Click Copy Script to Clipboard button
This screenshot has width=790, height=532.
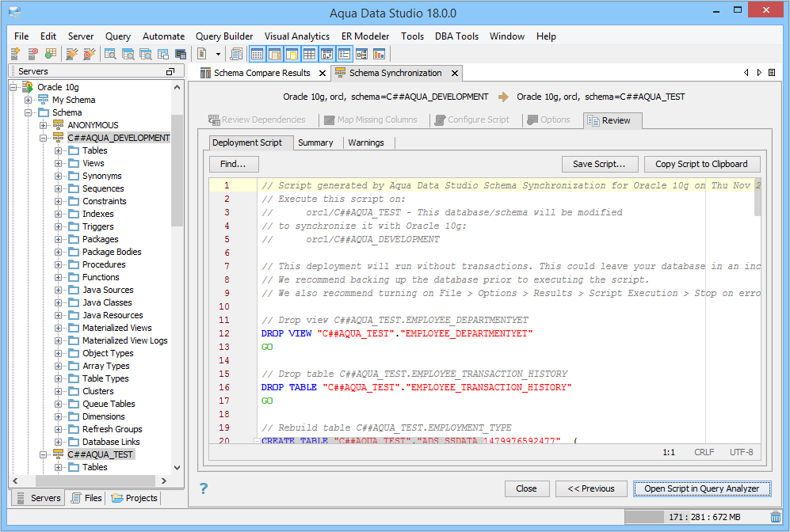[x=702, y=164]
